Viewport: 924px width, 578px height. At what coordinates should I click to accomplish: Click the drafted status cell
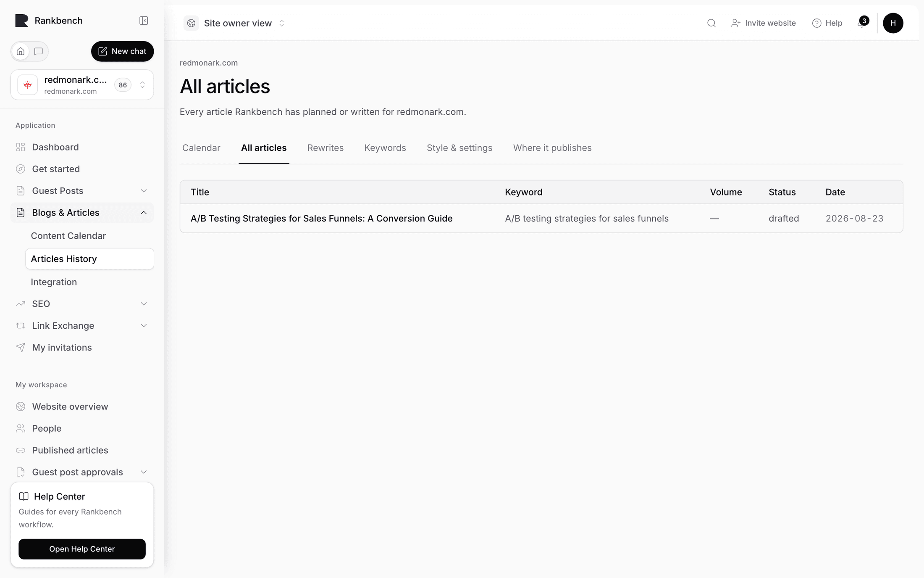pos(784,219)
